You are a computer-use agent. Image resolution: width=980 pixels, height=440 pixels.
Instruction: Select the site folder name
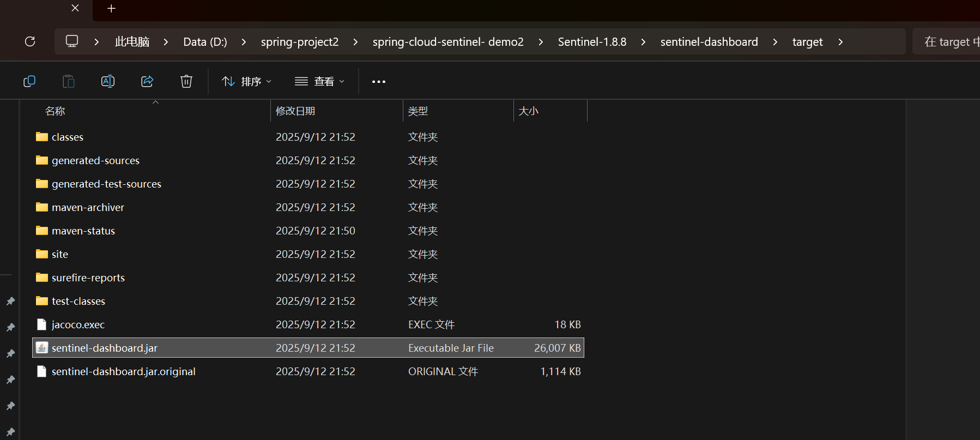click(x=60, y=254)
